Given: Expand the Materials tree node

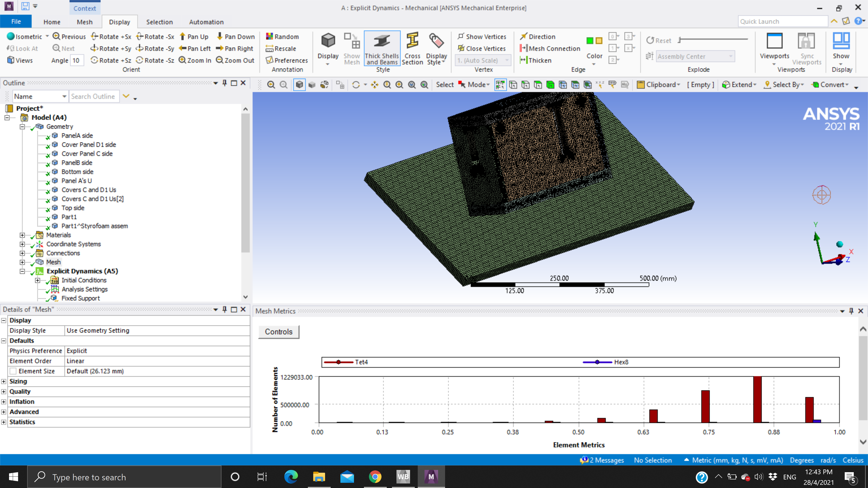Looking at the screenshot, I should (x=22, y=235).
